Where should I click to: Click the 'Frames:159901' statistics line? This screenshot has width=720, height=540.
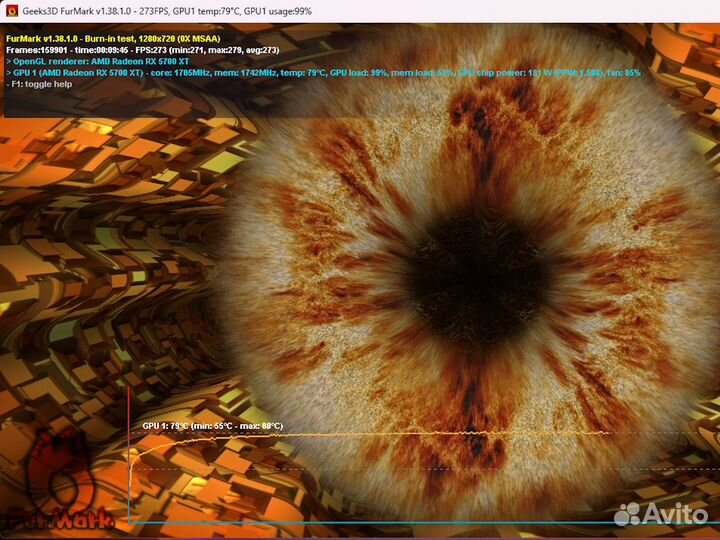coord(142,50)
